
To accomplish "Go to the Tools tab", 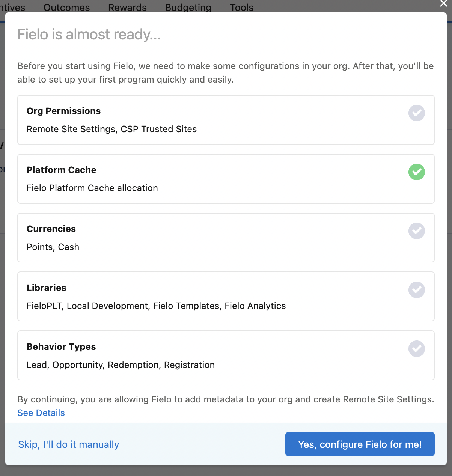I will click(242, 8).
